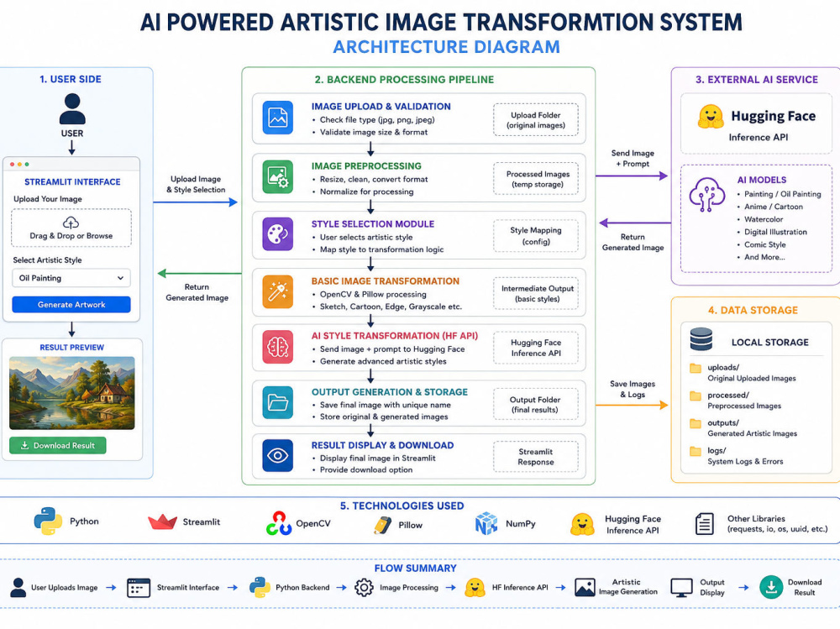The image size is (840, 629).
Task: Click the Hugging Face Inference API dashed box in pipeline
Action: (x=536, y=348)
